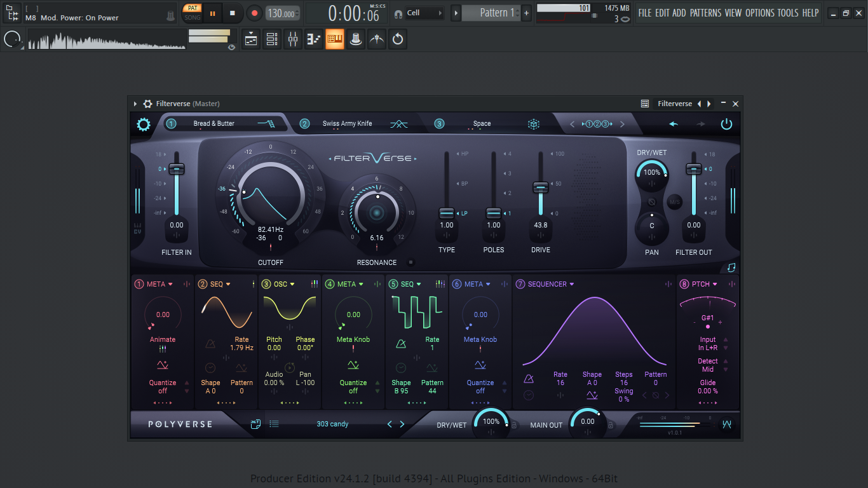The width and height of the screenshot is (868, 488).
Task: Toggle the Filterverse power bypass button
Action: (x=726, y=125)
